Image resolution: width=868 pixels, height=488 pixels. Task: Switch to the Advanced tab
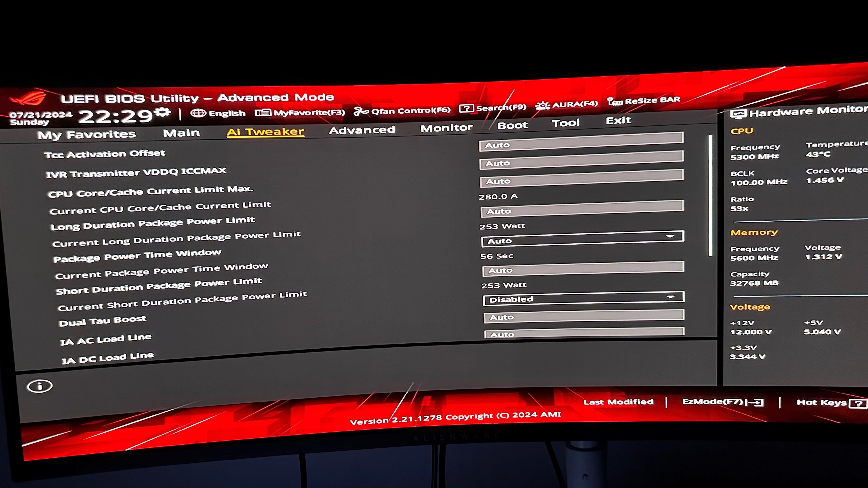tap(362, 130)
